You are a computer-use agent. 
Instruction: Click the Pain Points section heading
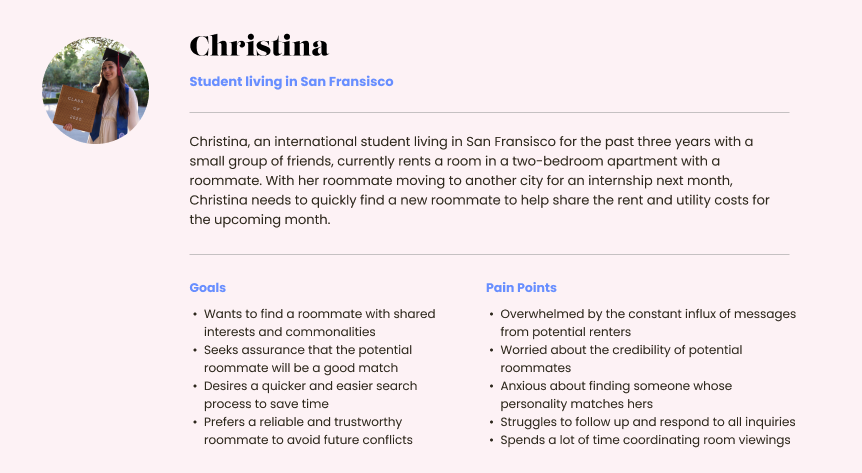[x=521, y=288]
